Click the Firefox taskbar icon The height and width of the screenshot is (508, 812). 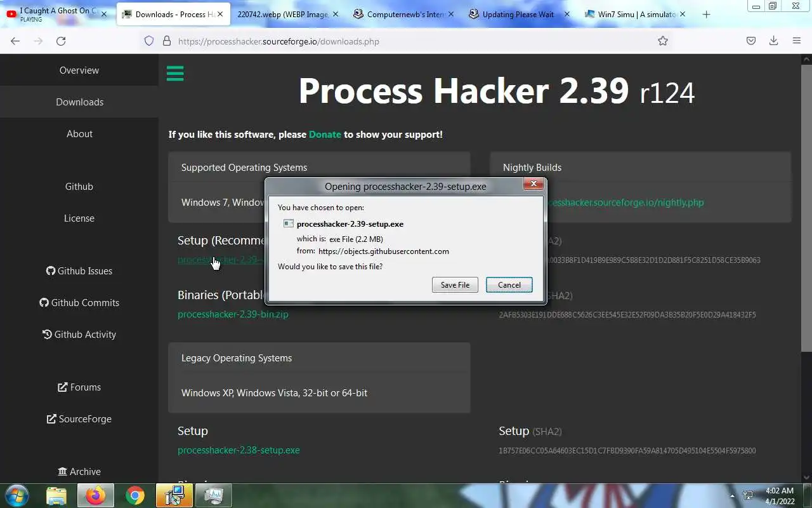(96, 495)
